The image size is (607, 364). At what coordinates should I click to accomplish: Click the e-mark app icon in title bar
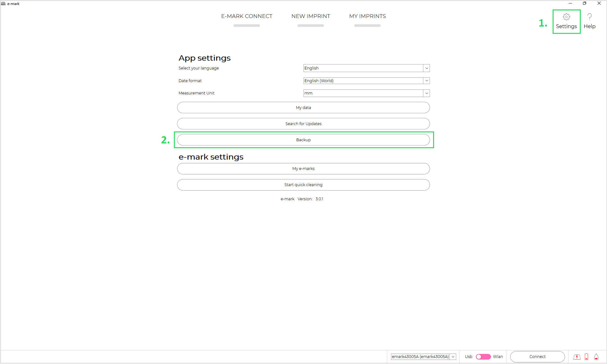(x=3, y=3)
